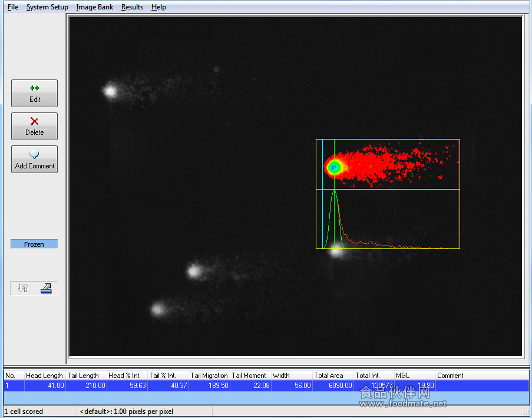Select row number 1 in results table

tap(266, 386)
